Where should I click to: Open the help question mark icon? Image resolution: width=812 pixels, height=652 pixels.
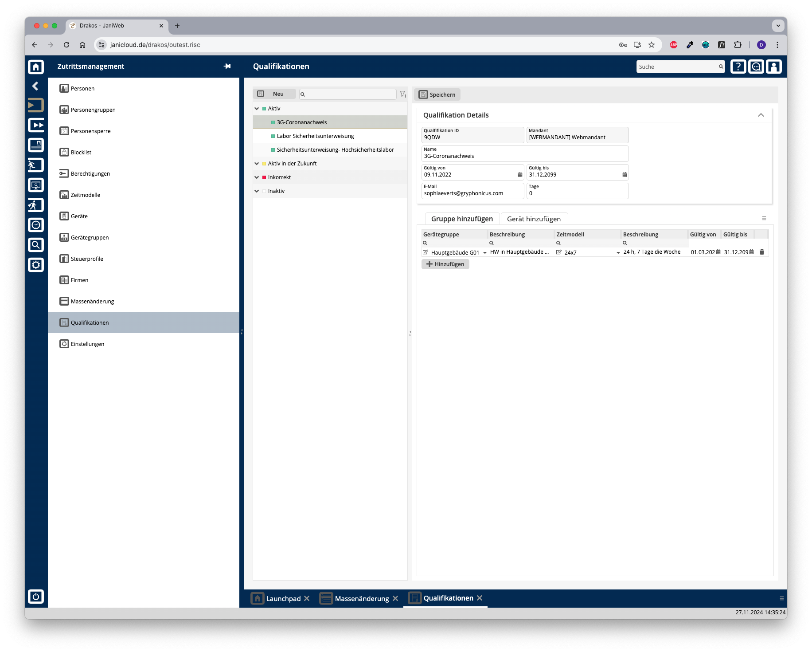pyautogui.click(x=738, y=67)
